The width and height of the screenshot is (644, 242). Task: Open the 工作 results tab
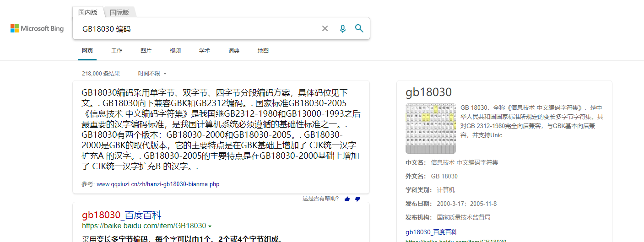[x=117, y=51]
